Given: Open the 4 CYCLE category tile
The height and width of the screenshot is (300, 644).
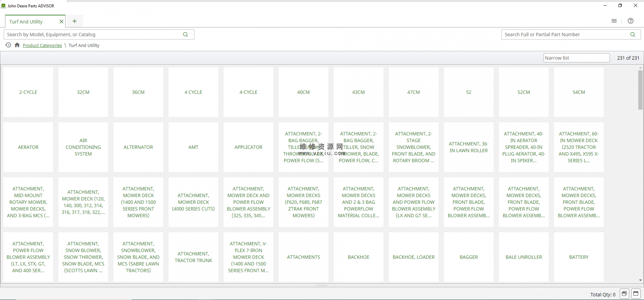Looking at the screenshot, I should click(x=194, y=92).
